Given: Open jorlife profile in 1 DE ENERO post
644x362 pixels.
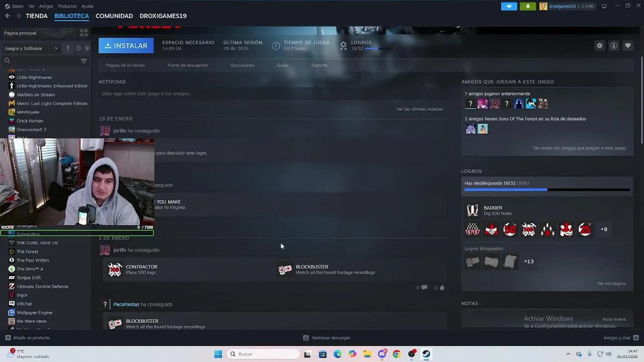Looking at the screenshot, I should coord(120,250).
